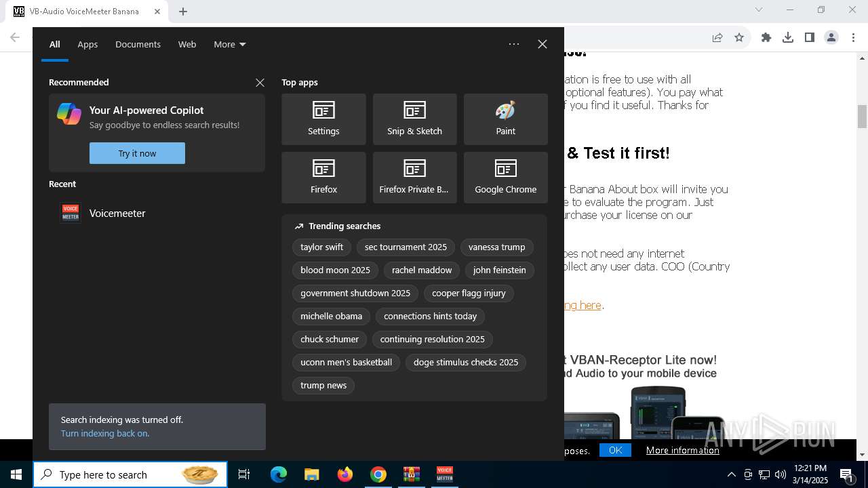Search trending chuck schumer
Screen dimensions: 868x488
(x=330, y=339)
